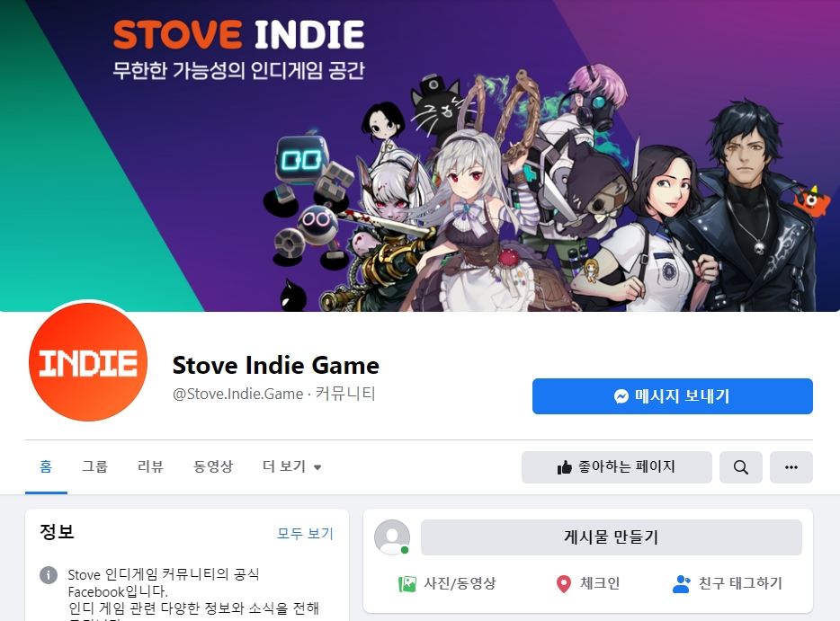This screenshot has width=840, height=621.
Task: Open the round INDIE profile picture
Action: point(88,362)
